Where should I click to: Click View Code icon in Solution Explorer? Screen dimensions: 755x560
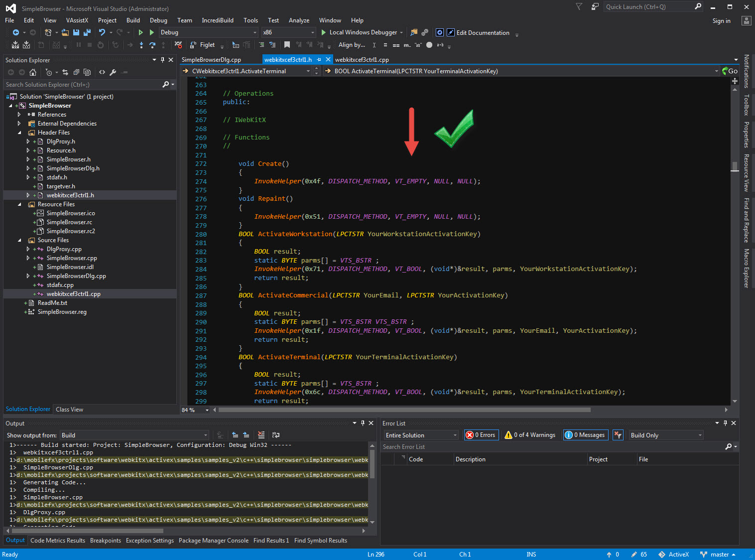pos(102,72)
